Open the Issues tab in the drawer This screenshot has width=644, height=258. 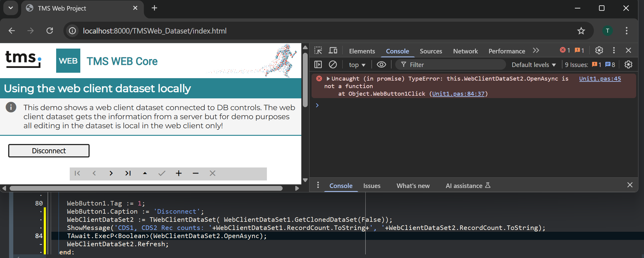(x=372, y=186)
